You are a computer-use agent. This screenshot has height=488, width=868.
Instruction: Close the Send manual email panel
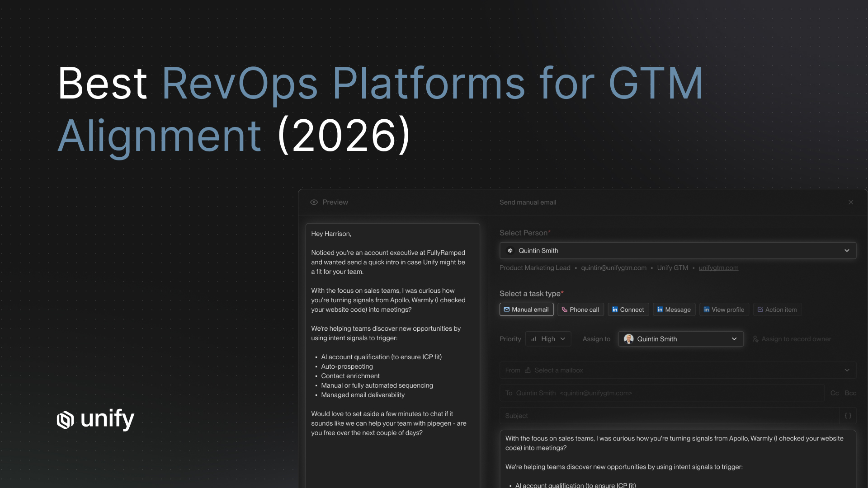tap(851, 202)
